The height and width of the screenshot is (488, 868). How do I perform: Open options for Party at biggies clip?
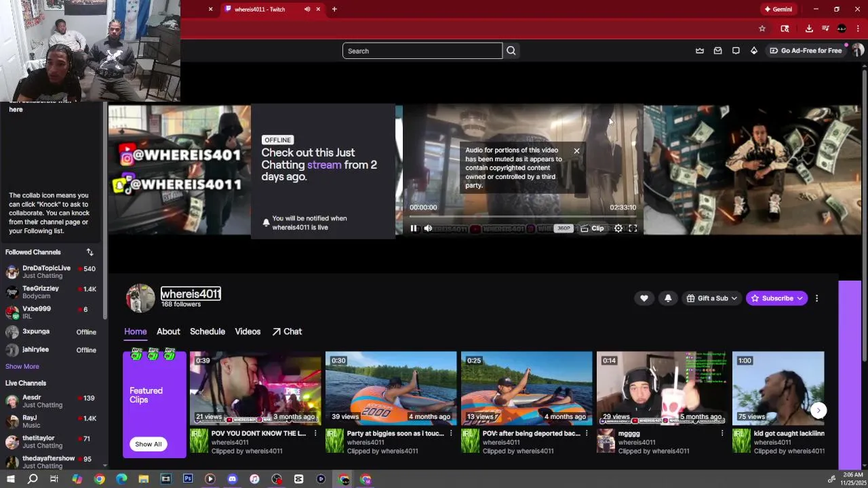pyautogui.click(x=451, y=433)
